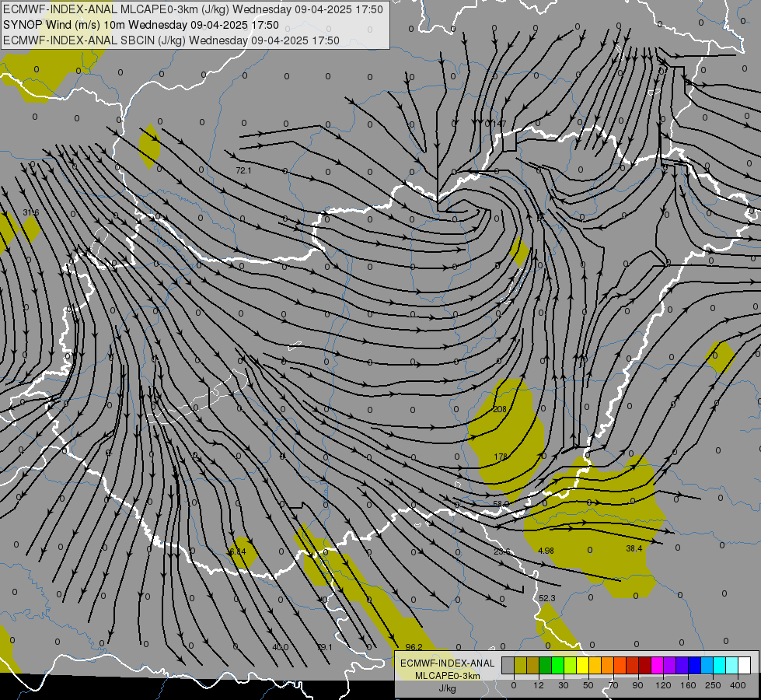Select the pure white legend swatch
761x700 pixels.
pos(745,665)
